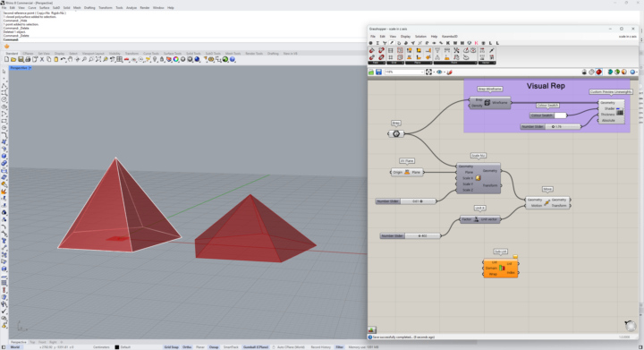Image resolution: width=644 pixels, height=350 pixels.
Task: Click the Undo arrow in Rhino toolbar
Action: click(x=63, y=60)
